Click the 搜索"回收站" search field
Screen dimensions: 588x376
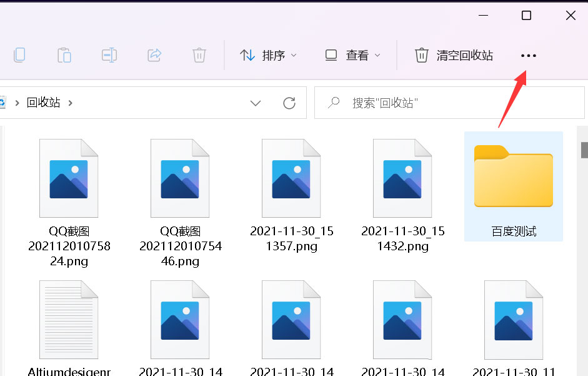pos(449,103)
